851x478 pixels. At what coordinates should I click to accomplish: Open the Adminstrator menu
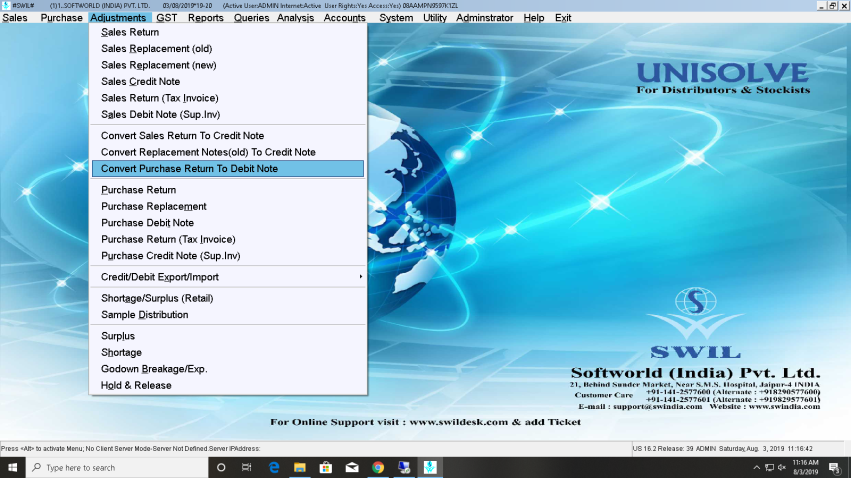click(x=485, y=18)
